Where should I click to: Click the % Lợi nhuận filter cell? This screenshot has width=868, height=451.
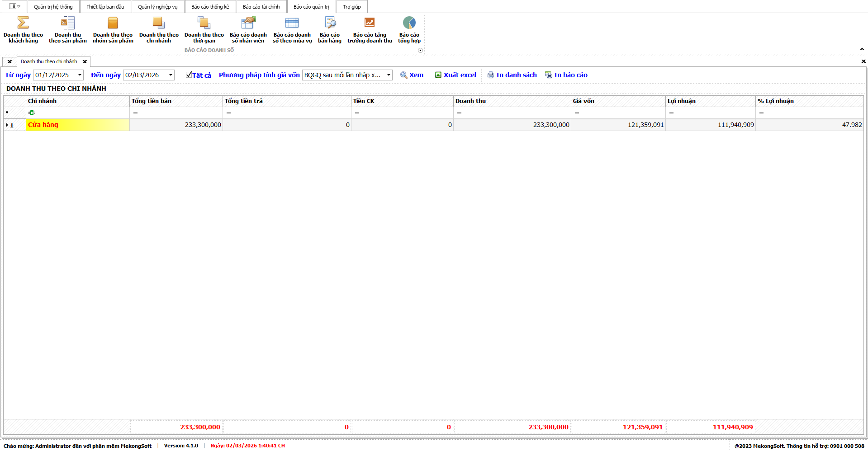coord(810,113)
